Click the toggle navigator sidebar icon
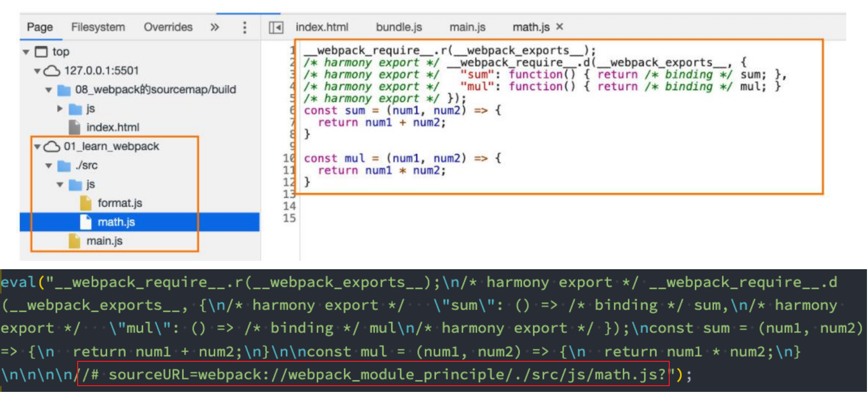The width and height of the screenshot is (868, 395). coord(276,27)
